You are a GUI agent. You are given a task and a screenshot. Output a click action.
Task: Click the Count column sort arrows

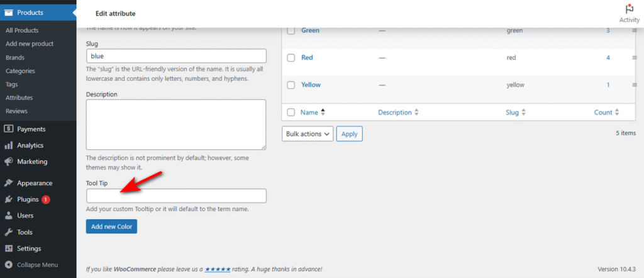pos(617,112)
